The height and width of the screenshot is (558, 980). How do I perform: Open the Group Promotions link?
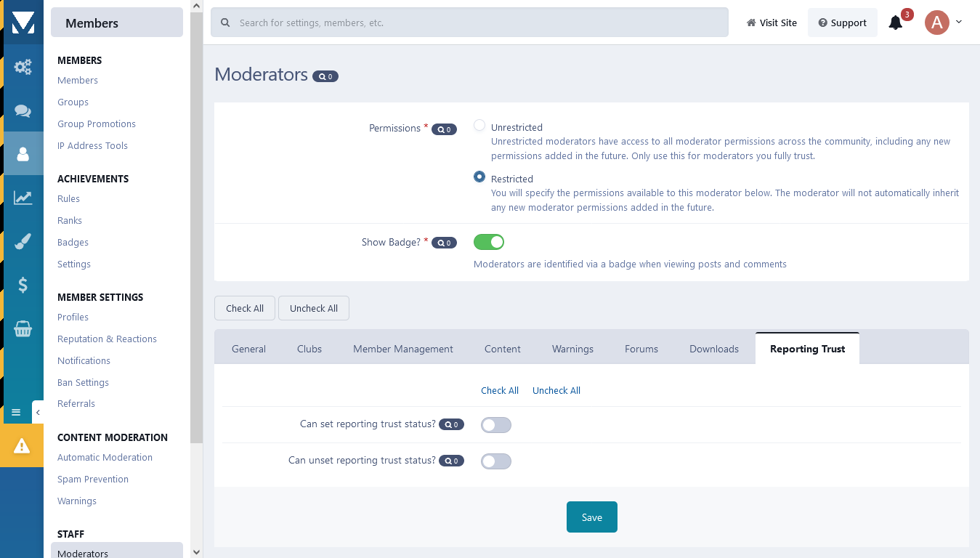[x=97, y=124]
